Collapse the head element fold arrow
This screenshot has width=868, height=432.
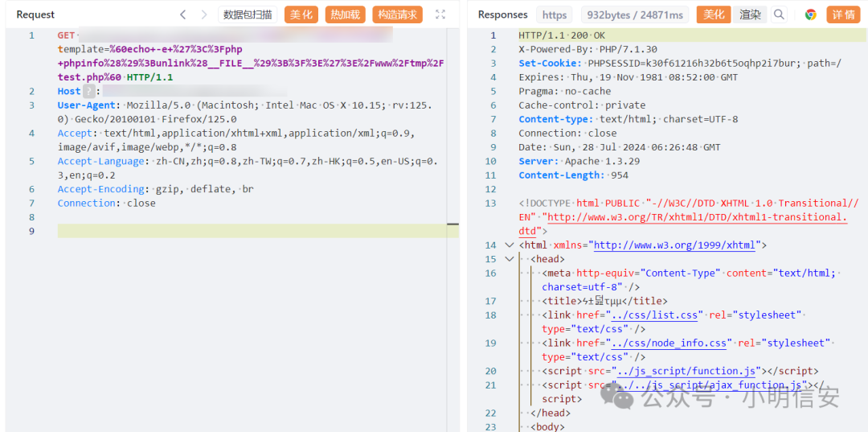tap(510, 259)
